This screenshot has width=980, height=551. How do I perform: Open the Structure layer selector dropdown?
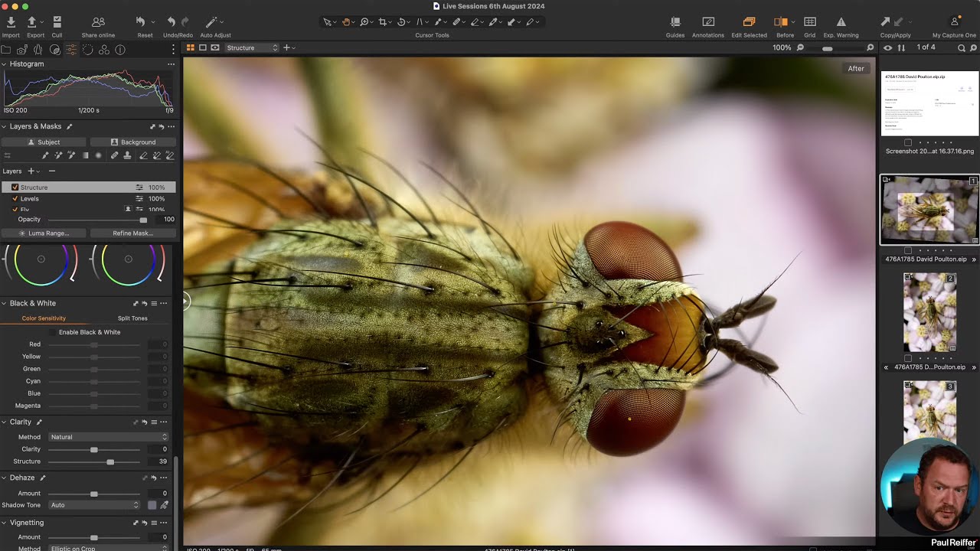252,47
